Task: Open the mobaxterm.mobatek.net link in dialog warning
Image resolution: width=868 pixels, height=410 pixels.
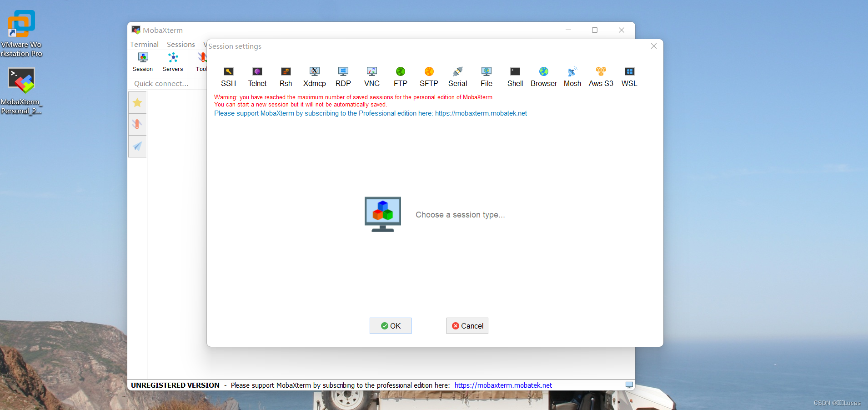Action: click(x=481, y=113)
